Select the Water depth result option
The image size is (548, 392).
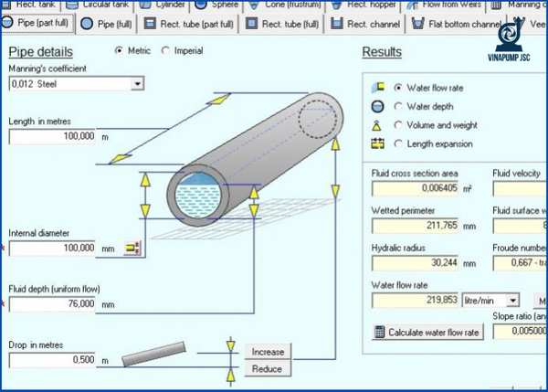pos(398,106)
